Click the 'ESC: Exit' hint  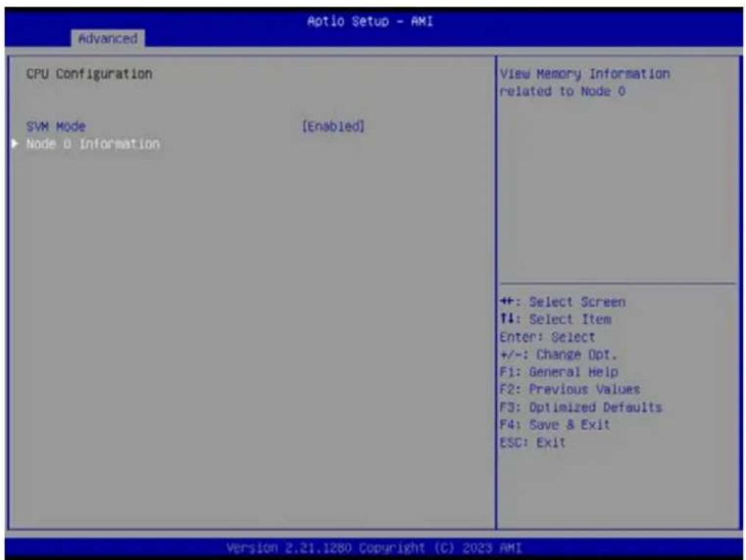(x=533, y=442)
